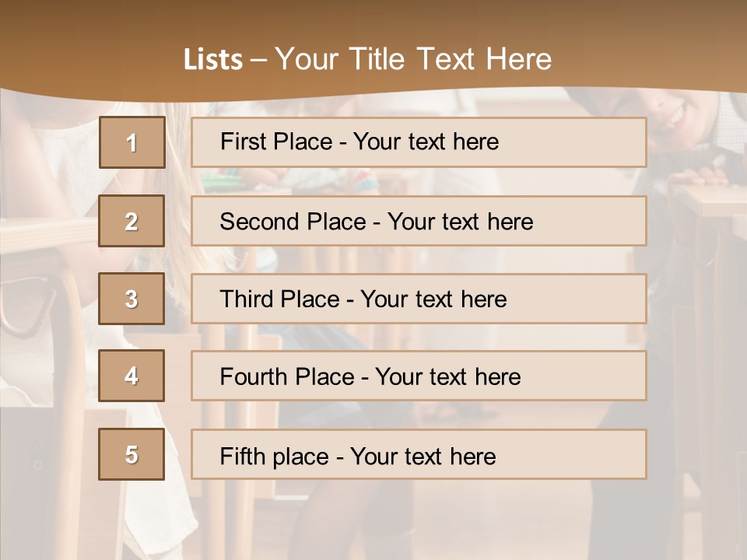Screen dimensions: 747x560
Task: Click the number 3 box
Action: [x=132, y=299]
